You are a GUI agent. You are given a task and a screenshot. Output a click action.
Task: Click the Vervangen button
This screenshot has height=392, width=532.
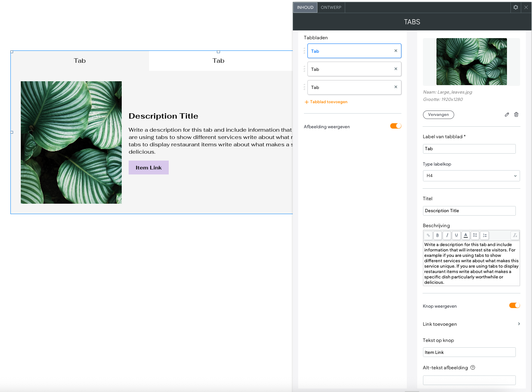(x=438, y=115)
